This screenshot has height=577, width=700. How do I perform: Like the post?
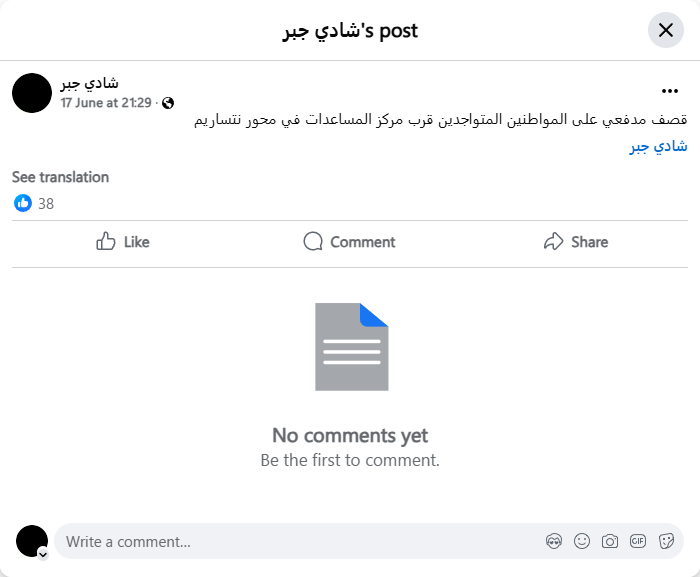[123, 242]
